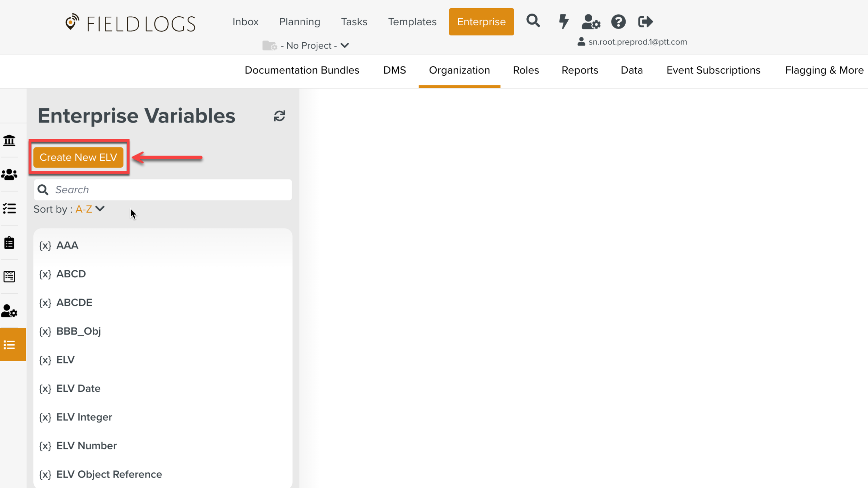Viewport: 868px width, 488px height.
Task: Click the lightning bolt quick actions icon
Action: point(563,22)
